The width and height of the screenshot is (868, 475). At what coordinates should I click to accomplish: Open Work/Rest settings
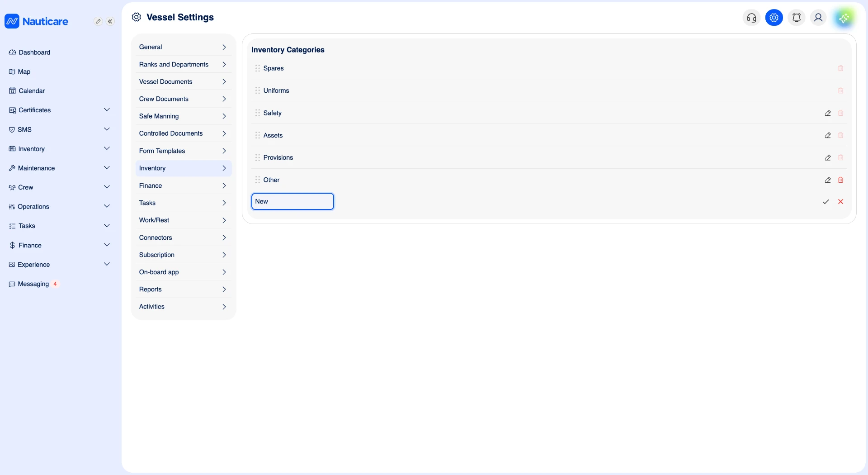183,220
